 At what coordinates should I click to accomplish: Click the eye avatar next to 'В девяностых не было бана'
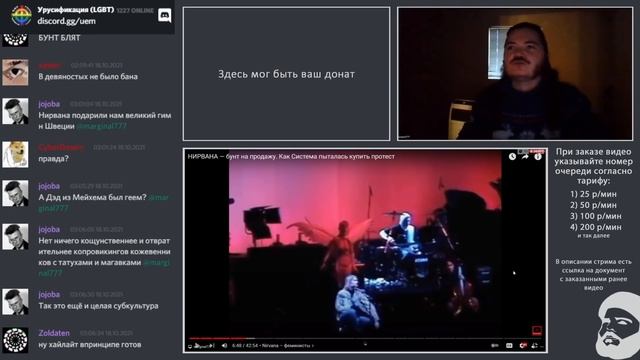point(15,72)
